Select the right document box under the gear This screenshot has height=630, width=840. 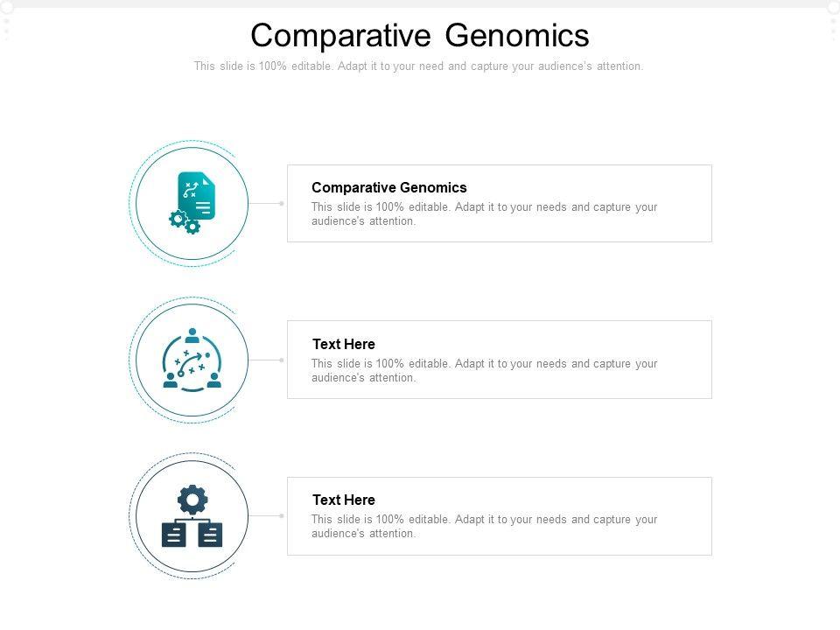pos(211,534)
